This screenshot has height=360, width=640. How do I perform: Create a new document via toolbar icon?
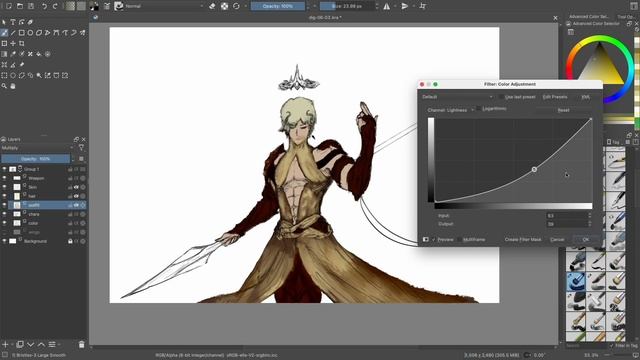click(9, 6)
